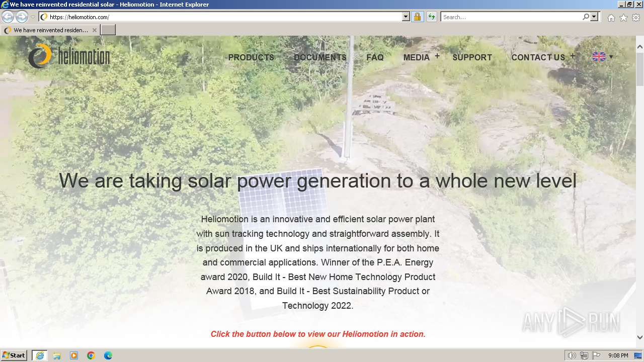Click the Action Center flag icon
The width and height of the screenshot is (644, 362).
click(596, 355)
